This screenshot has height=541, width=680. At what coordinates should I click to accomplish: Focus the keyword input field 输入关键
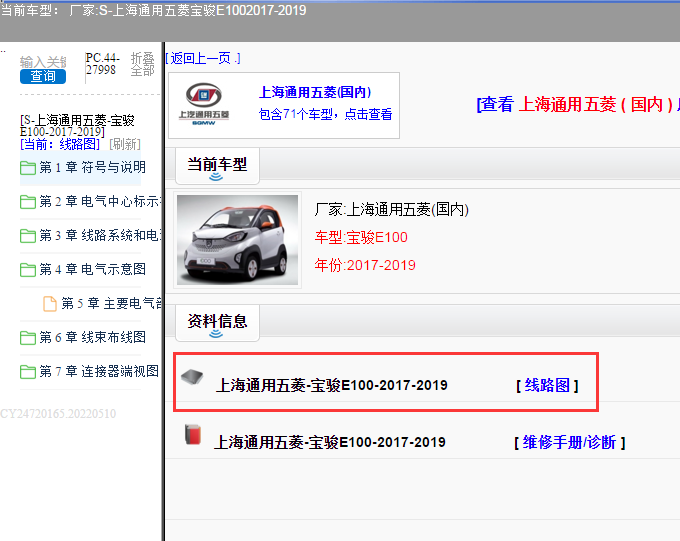click(x=43, y=62)
